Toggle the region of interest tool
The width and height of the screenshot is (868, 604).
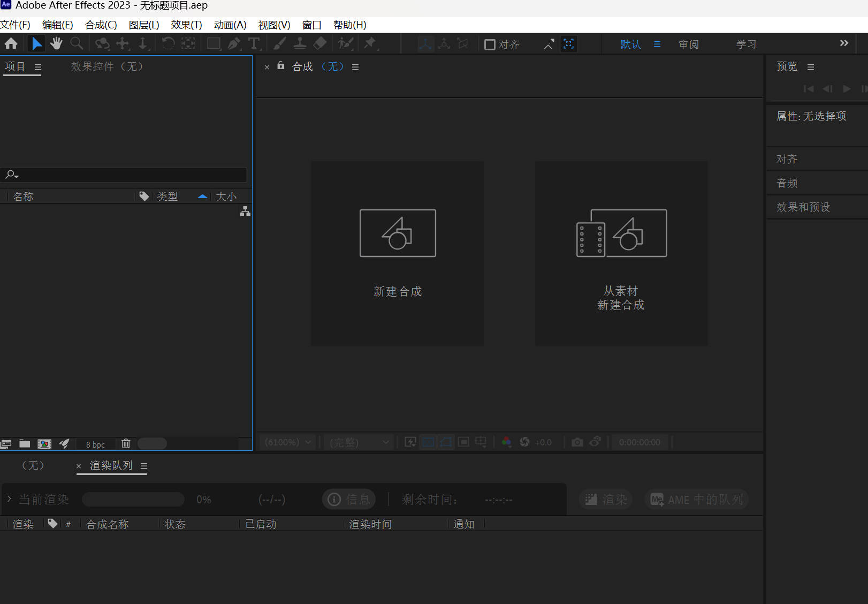(x=463, y=442)
